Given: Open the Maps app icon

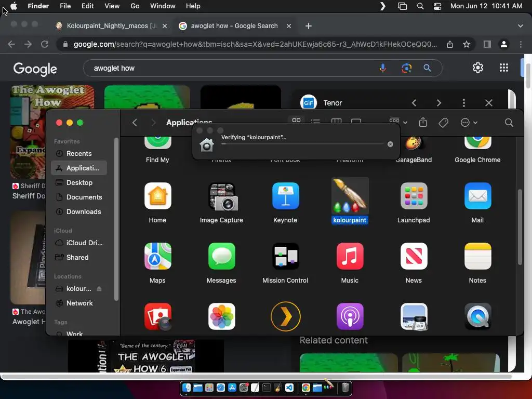Looking at the screenshot, I should [x=157, y=256].
